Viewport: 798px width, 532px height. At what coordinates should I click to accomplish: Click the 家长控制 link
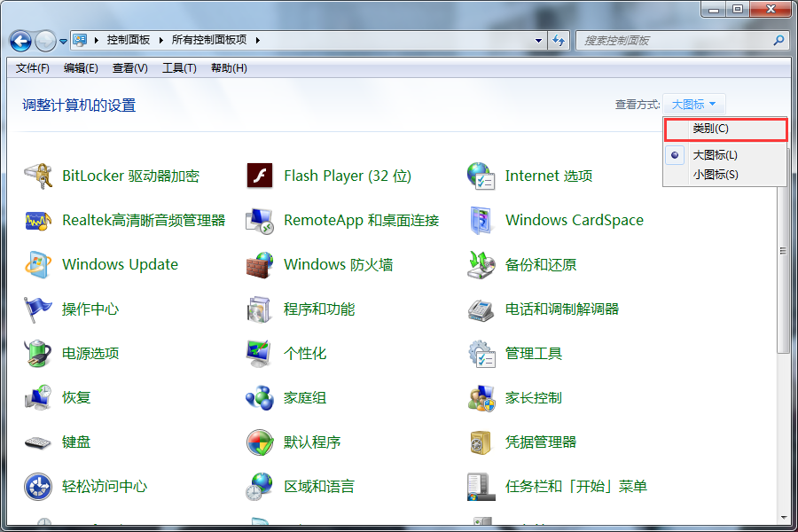tap(534, 397)
